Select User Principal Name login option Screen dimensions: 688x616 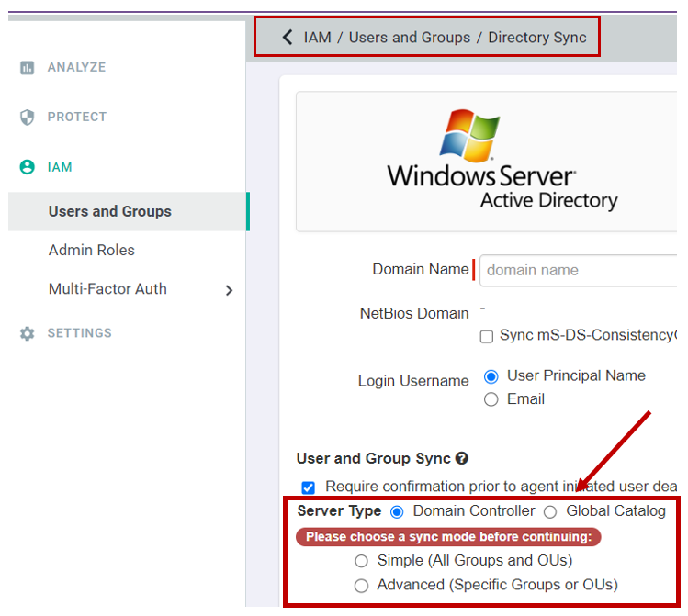point(491,376)
